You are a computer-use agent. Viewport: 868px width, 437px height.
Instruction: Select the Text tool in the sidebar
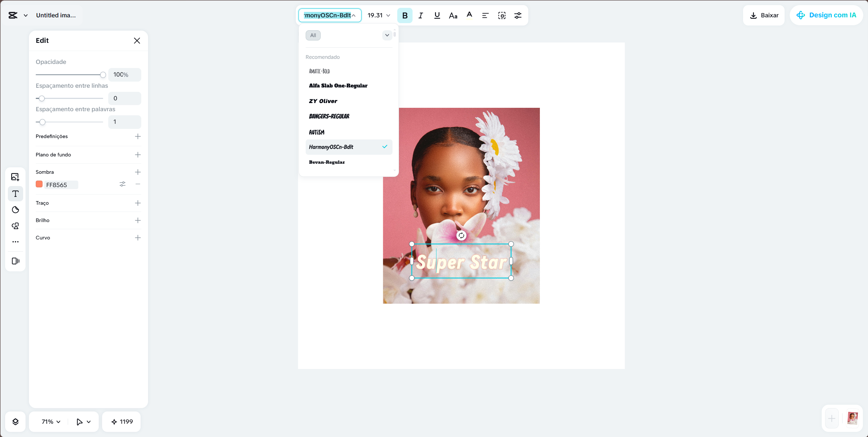(15, 194)
